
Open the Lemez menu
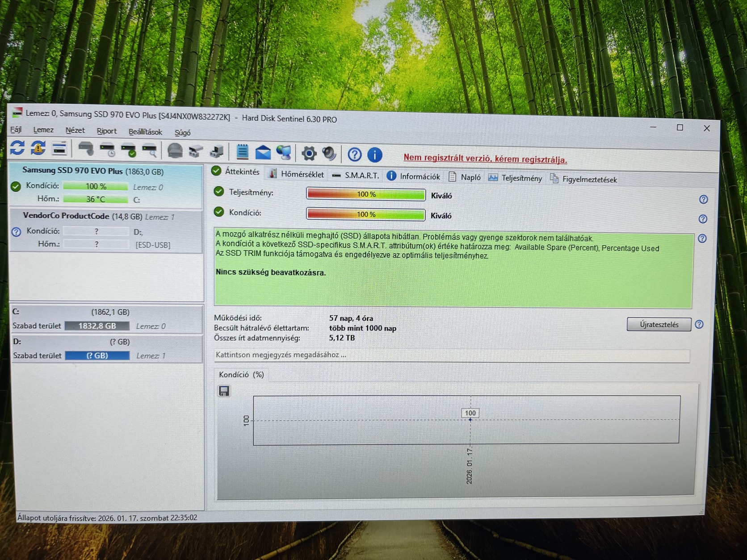click(x=43, y=130)
